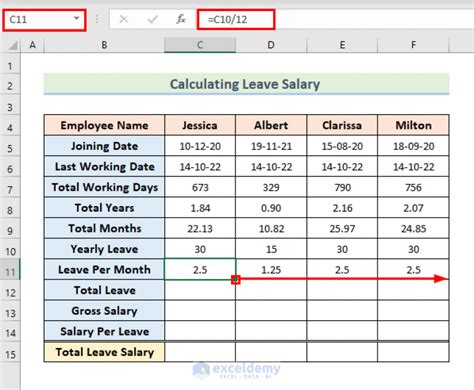Select column A header
Viewport: 474px width, 390px height.
coord(32,45)
